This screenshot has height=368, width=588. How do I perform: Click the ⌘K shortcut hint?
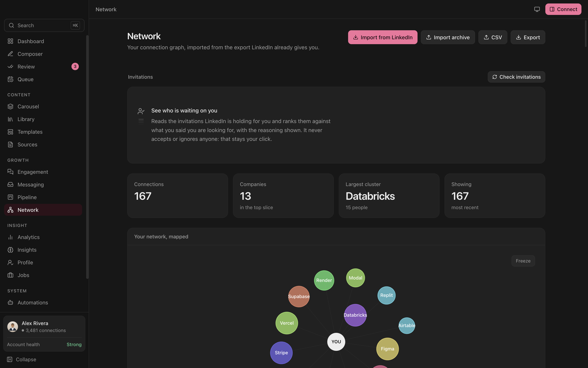(x=75, y=25)
